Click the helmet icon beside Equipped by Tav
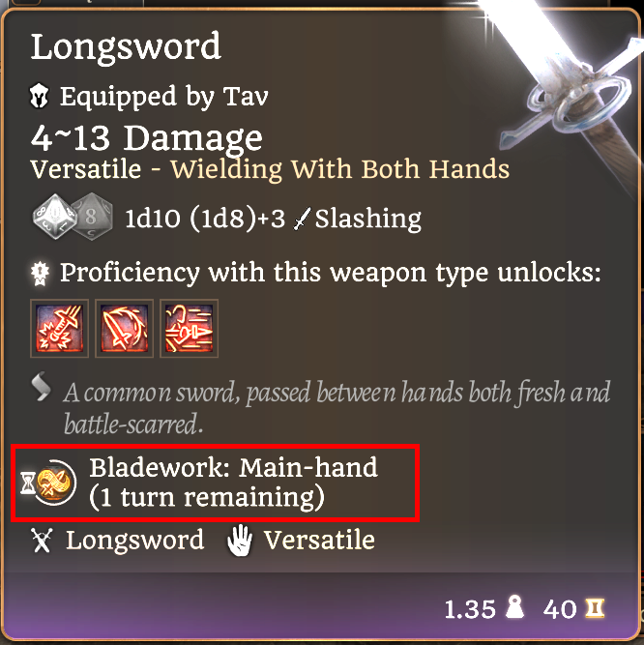 pos(40,96)
